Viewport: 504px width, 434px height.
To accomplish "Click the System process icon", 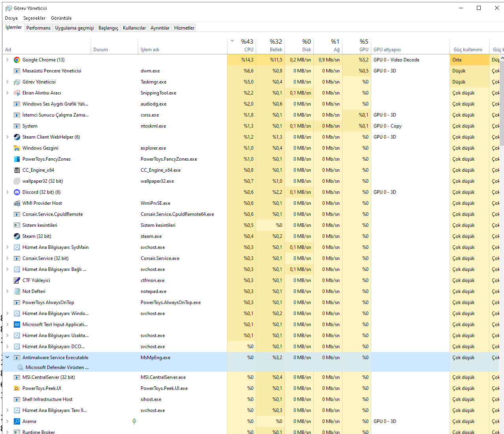I will 17,126.
